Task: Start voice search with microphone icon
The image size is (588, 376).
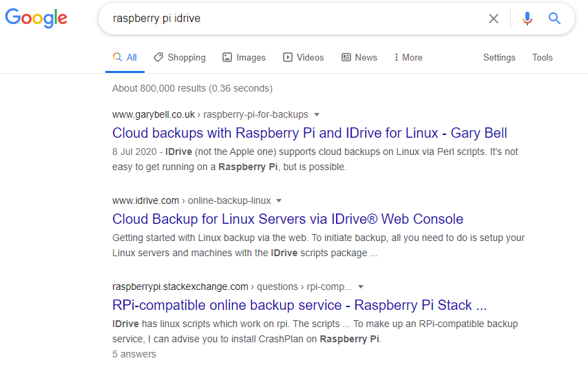Action: (527, 19)
